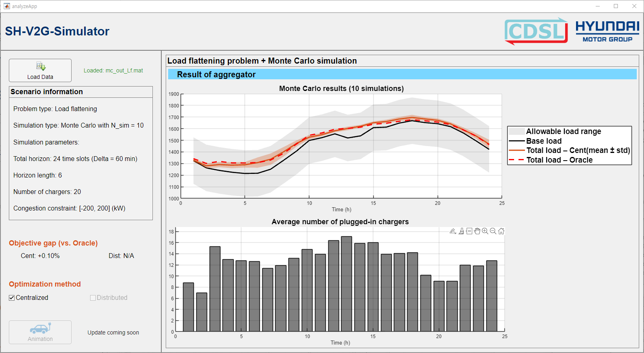Maximize the analyzeApp window

click(615, 6)
